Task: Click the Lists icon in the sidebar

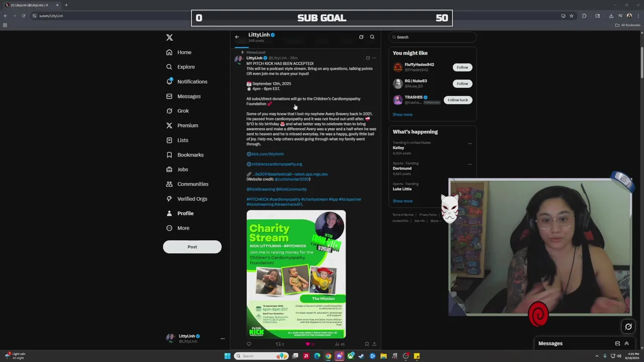Action: point(169,140)
